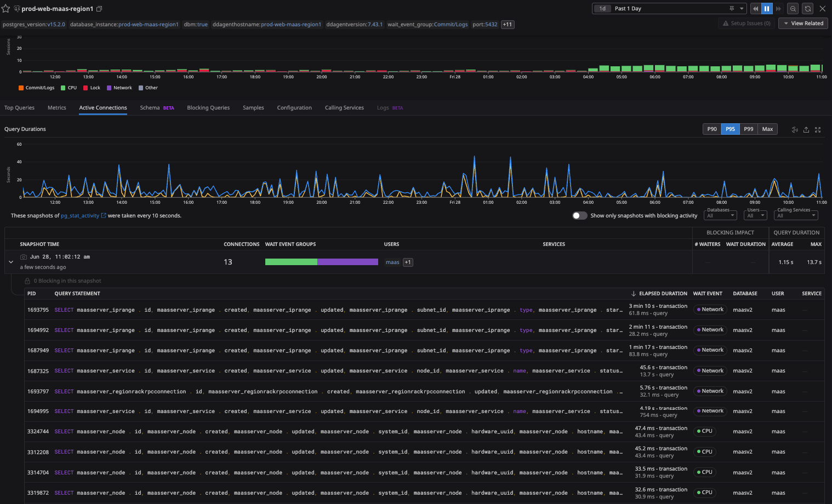Open the Calling Services filter dropdown
The image size is (832, 504).
coord(796,215)
